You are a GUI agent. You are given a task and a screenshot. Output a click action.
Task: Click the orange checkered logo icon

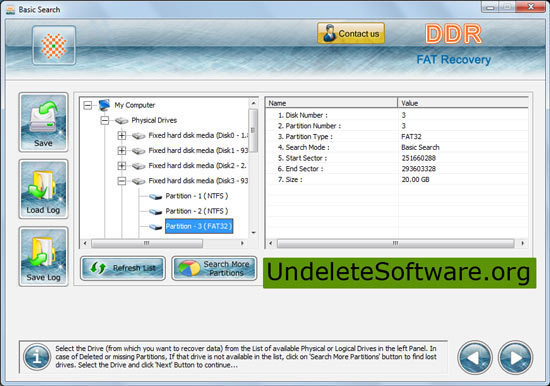pos(54,46)
